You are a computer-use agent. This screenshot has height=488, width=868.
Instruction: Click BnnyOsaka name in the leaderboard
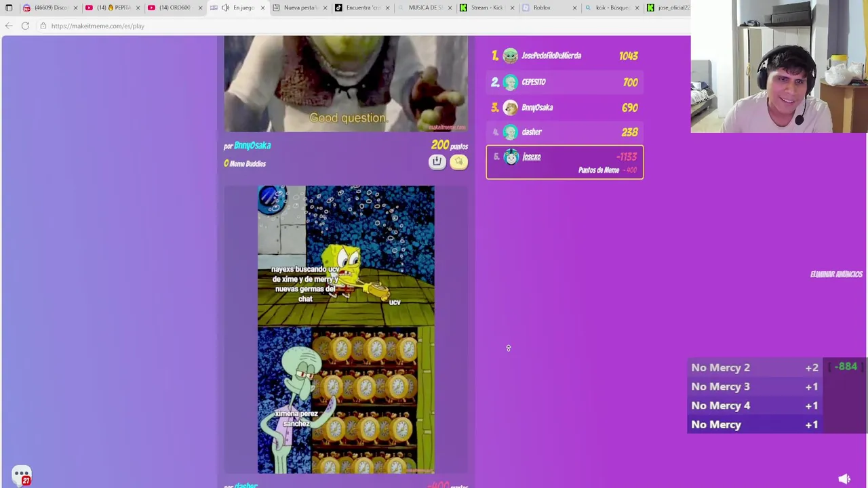tap(537, 108)
